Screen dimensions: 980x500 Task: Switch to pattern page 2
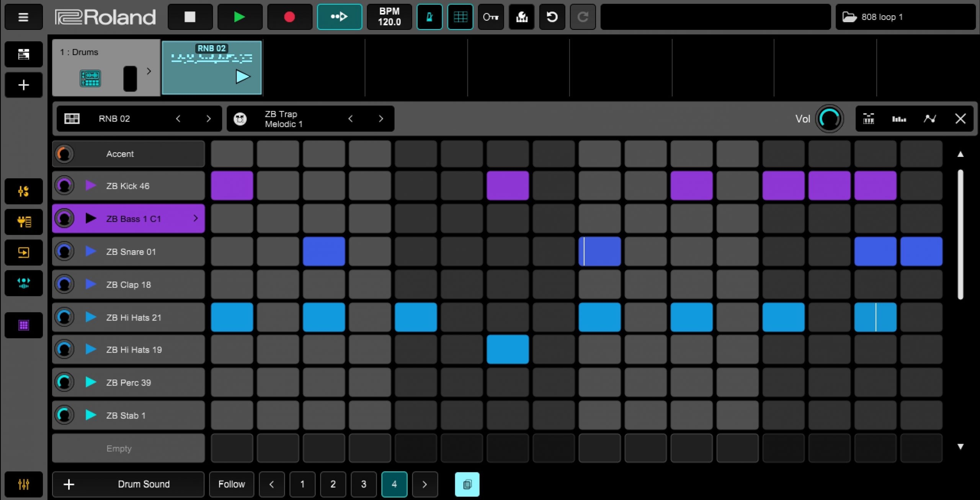click(x=333, y=484)
